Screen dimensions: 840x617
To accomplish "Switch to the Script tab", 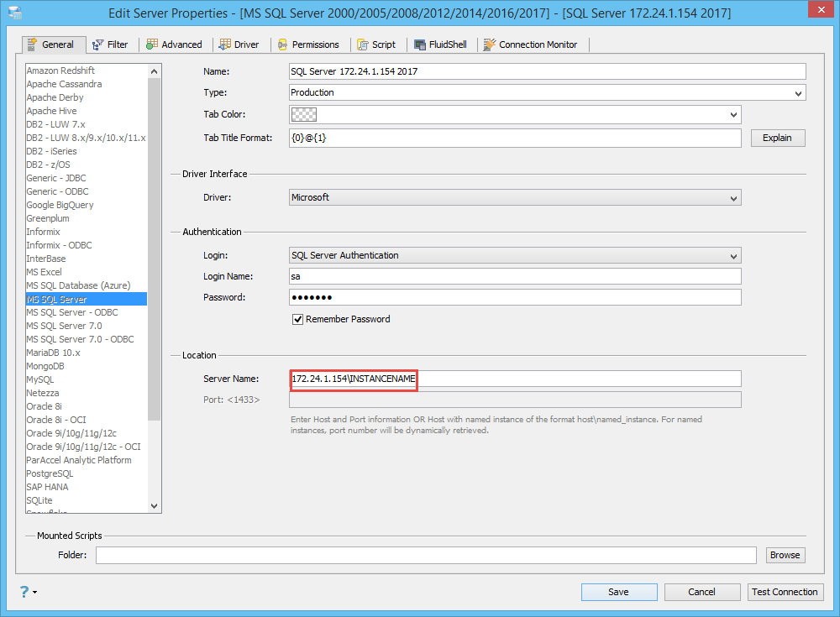I will pos(376,44).
